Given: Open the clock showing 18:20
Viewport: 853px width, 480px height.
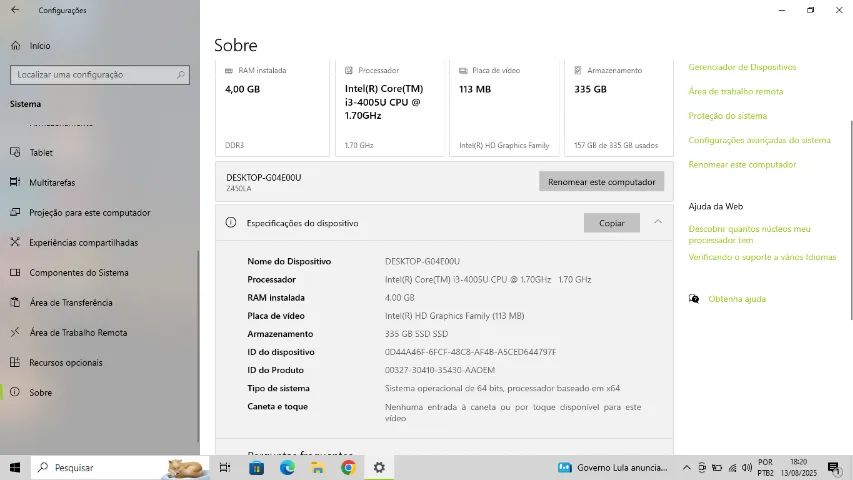Looking at the screenshot, I should [799, 467].
